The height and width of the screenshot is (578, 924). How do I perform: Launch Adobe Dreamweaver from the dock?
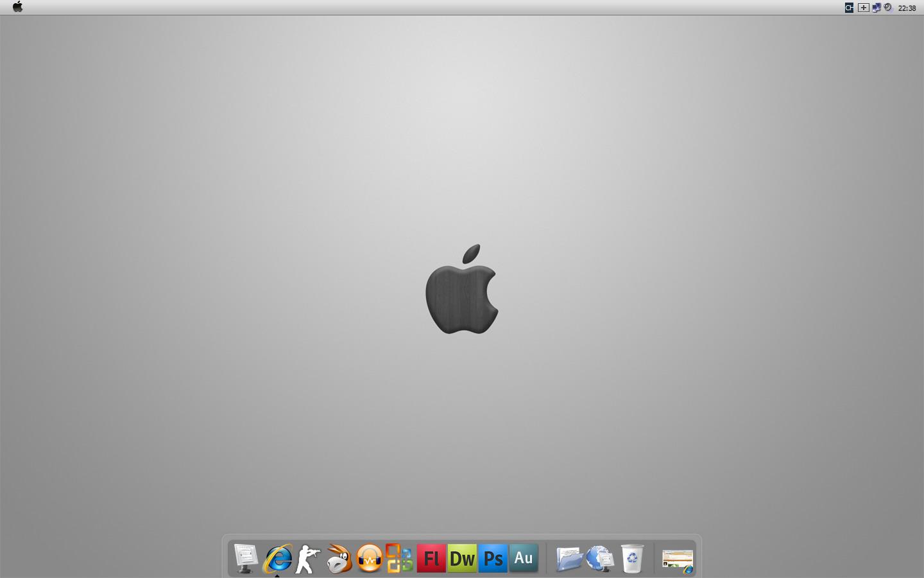(x=462, y=558)
